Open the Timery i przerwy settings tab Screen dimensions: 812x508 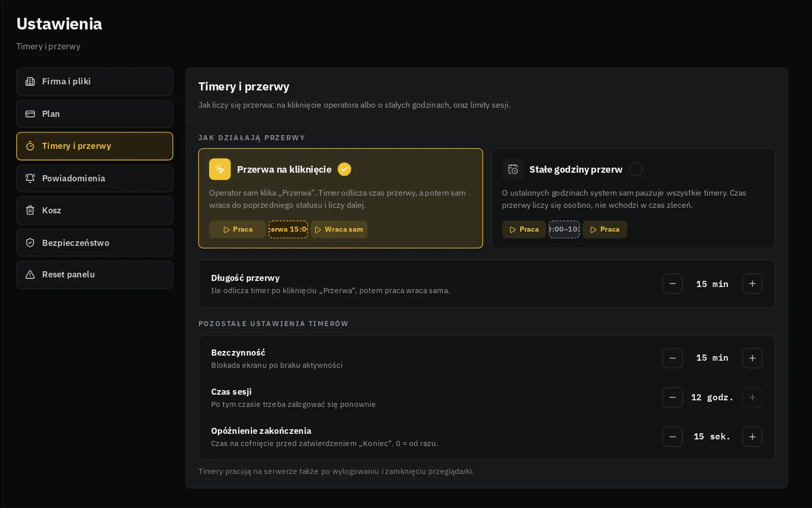point(94,146)
